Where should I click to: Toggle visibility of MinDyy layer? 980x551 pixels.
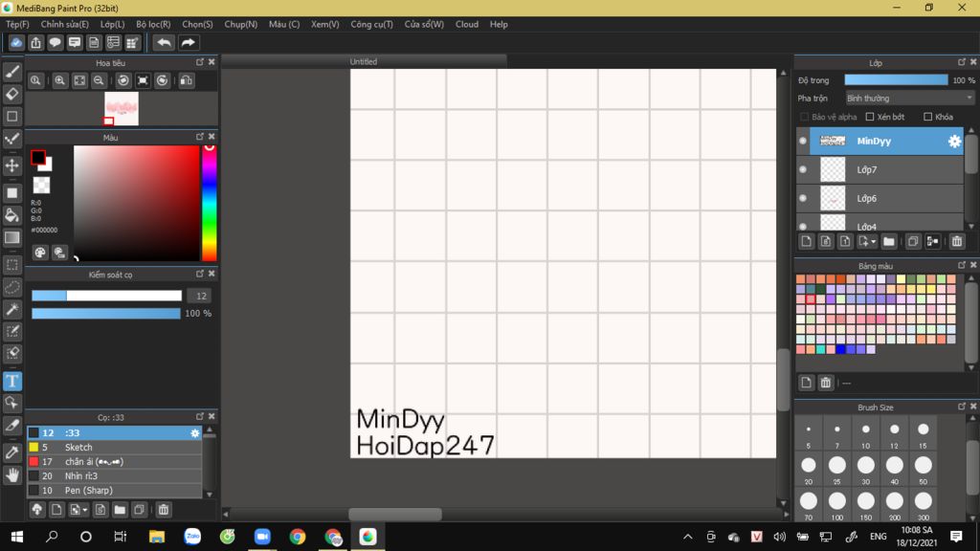803,142
